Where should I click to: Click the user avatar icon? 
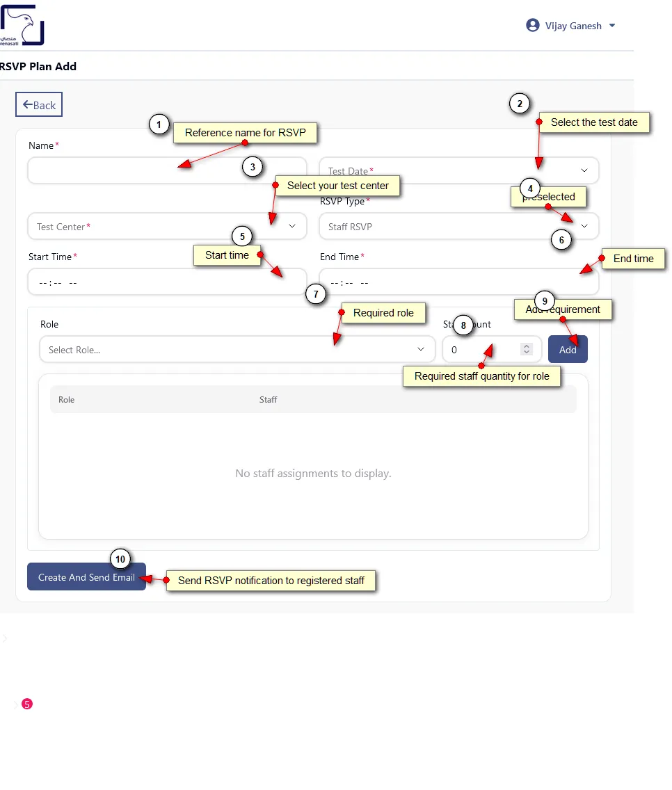pos(533,26)
